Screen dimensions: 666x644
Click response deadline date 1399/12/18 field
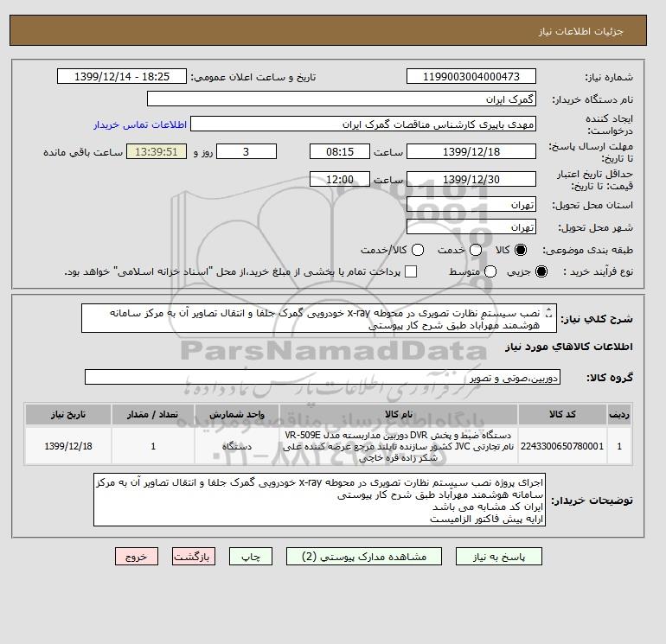coord(471,151)
